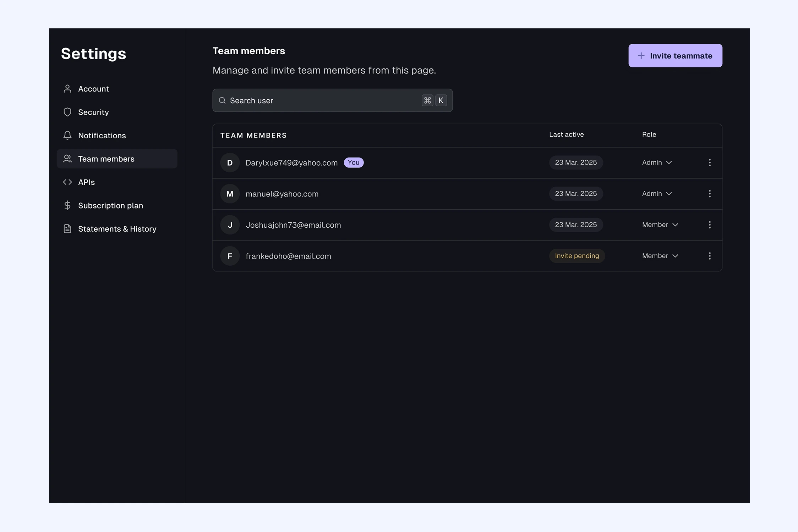
Task: Click the Security shield icon
Action: coord(67,112)
